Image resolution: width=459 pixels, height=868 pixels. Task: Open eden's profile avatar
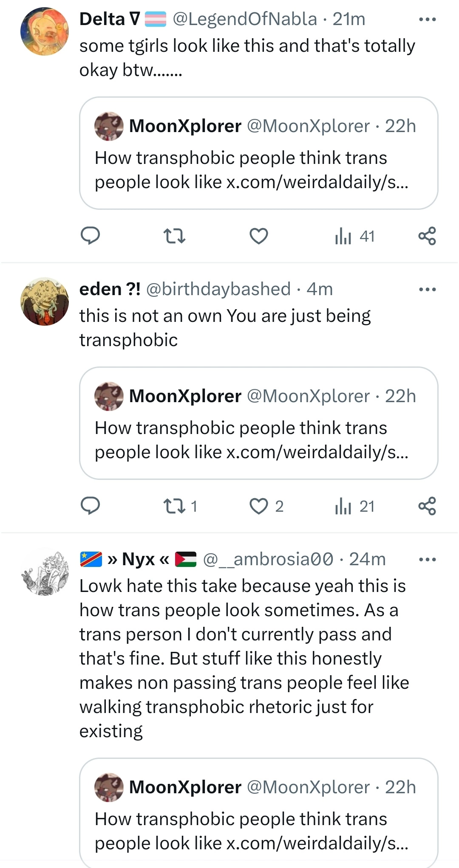[44, 302]
